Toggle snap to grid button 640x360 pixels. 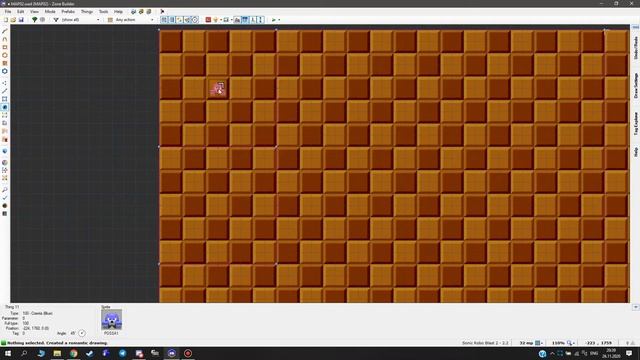tap(164, 20)
